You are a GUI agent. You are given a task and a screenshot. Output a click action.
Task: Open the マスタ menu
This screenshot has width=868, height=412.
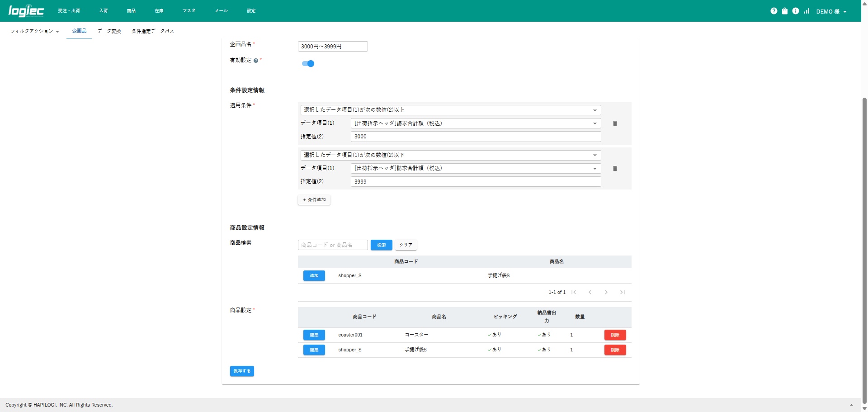[189, 11]
